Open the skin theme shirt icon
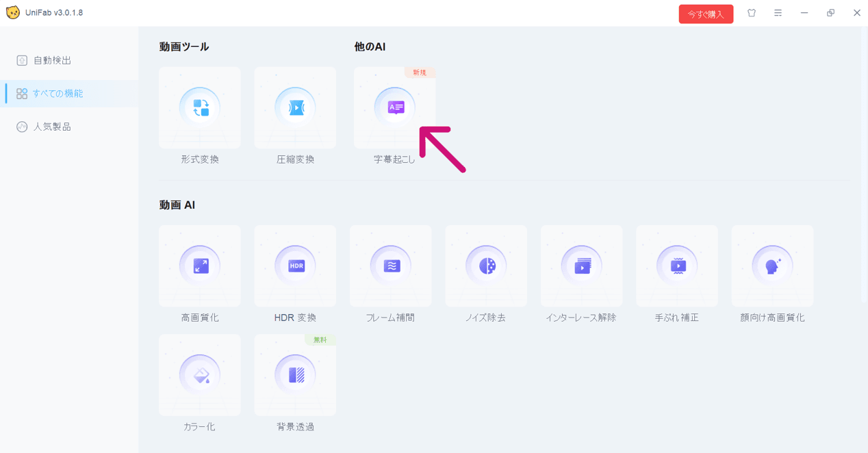The image size is (868, 453). tap(752, 13)
